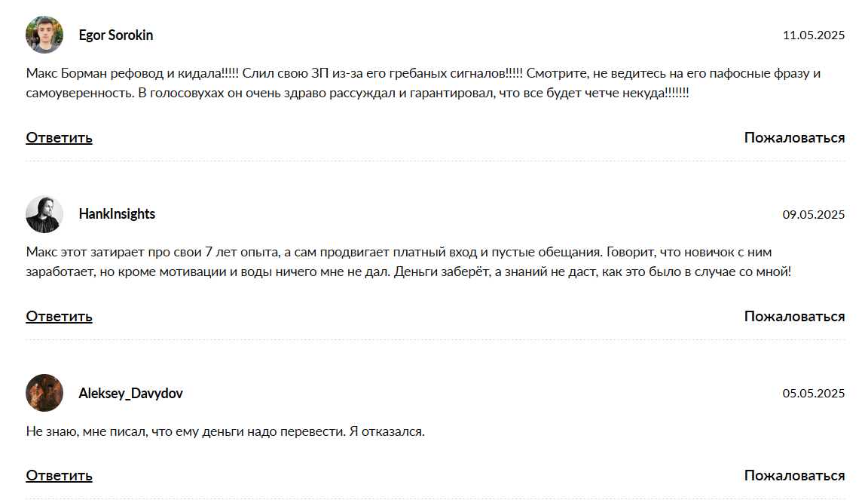Select the HankInsights username

(117, 214)
